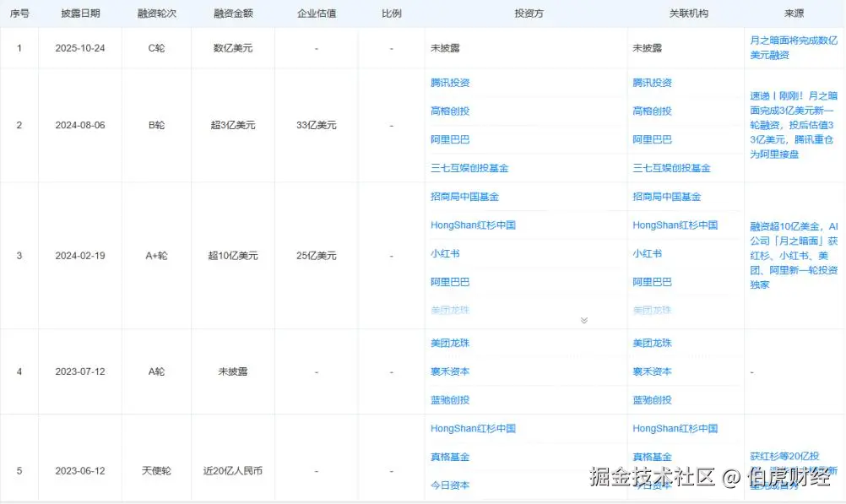The width and height of the screenshot is (846, 504).
Task: Open 阿里巴巴 关联机构 link in B轮 row
Action: (653, 140)
